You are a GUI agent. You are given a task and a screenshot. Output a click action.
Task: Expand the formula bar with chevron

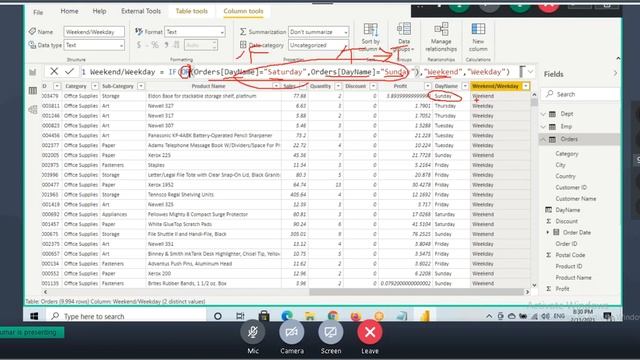point(530,72)
